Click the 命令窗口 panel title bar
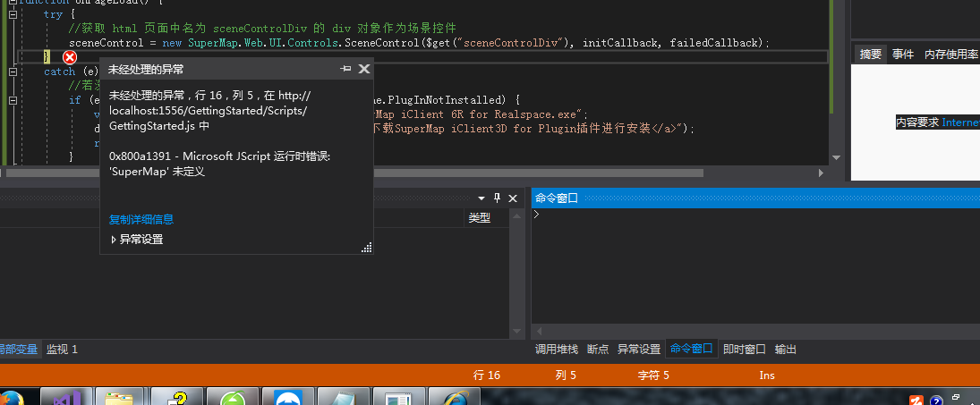The image size is (980, 405). [x=755, y=198]
